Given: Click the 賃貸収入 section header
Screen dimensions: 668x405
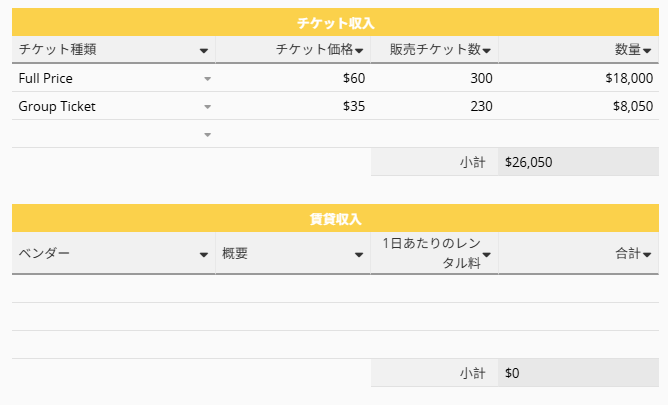Looking at the screenshot, I should pyautogui.click(x=335, y=218).
